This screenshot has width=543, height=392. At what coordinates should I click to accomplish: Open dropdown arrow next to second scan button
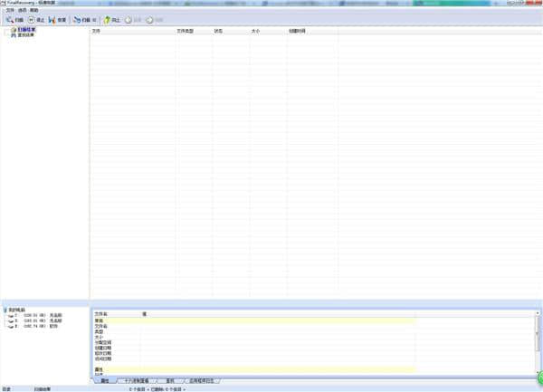point(95,19)
